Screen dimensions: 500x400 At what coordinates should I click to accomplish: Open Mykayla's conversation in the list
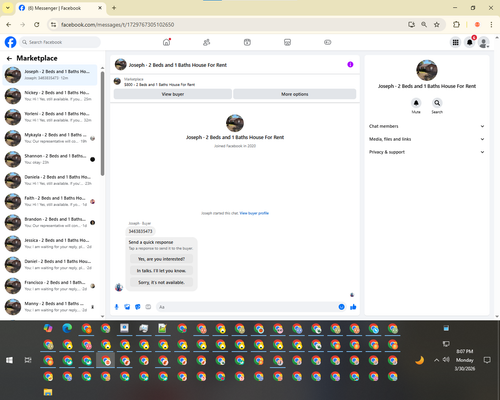[x=50, y=138]
